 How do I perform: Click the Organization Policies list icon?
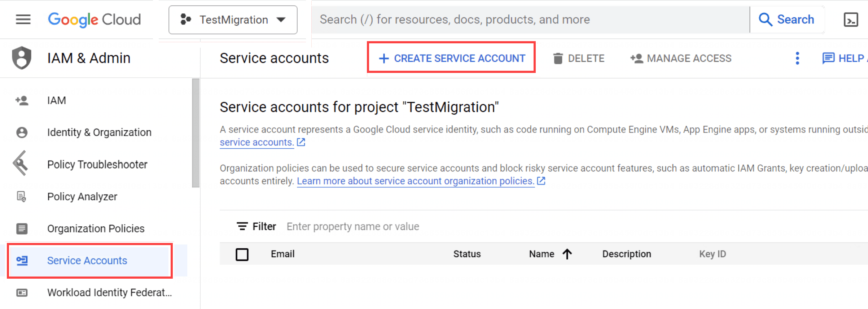(22, 229)
